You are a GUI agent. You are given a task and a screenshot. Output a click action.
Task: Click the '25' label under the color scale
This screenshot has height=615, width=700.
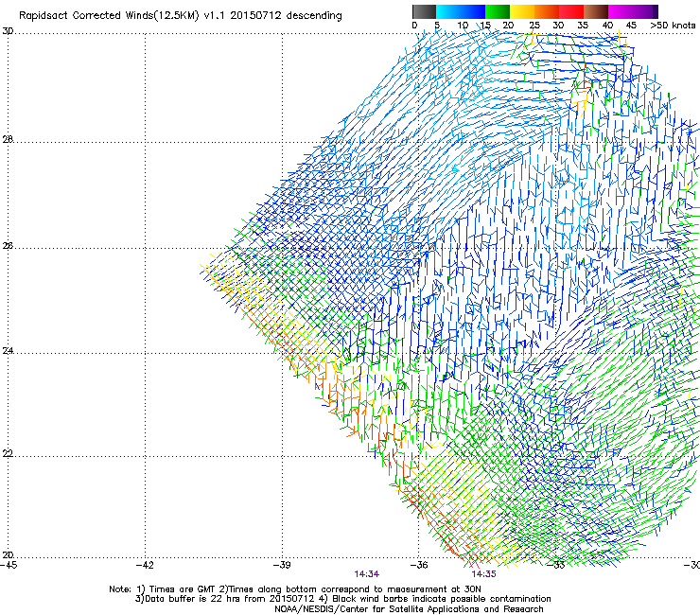pos(534,26)
